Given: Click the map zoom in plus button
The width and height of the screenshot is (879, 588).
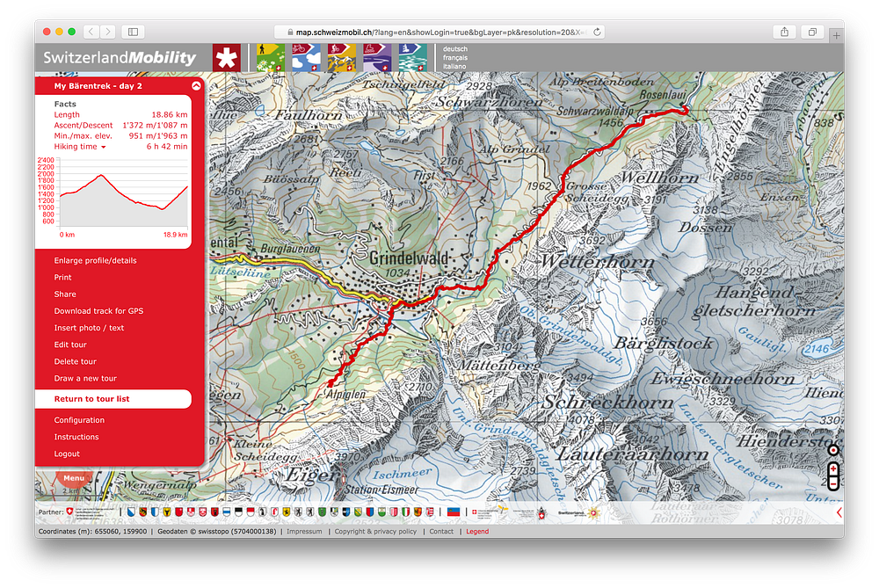Looking at the screenshot, I should pyautogui.click(x=833, y=468).
